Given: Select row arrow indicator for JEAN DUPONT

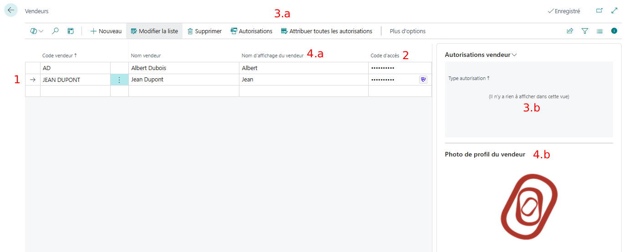Looking at the screenshot, I should (x=33, y=80).
